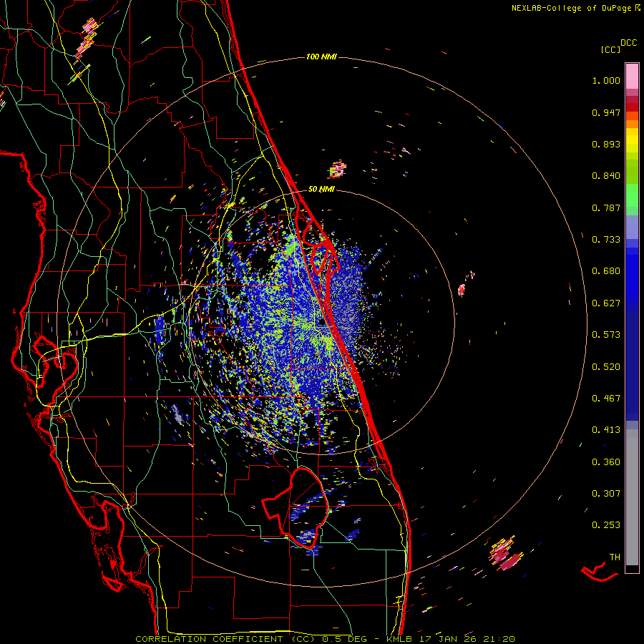Pick the dark navy color bar segment
Image resolution: width=644 pixels, height=644 pixels.
(x=632, y=362)
